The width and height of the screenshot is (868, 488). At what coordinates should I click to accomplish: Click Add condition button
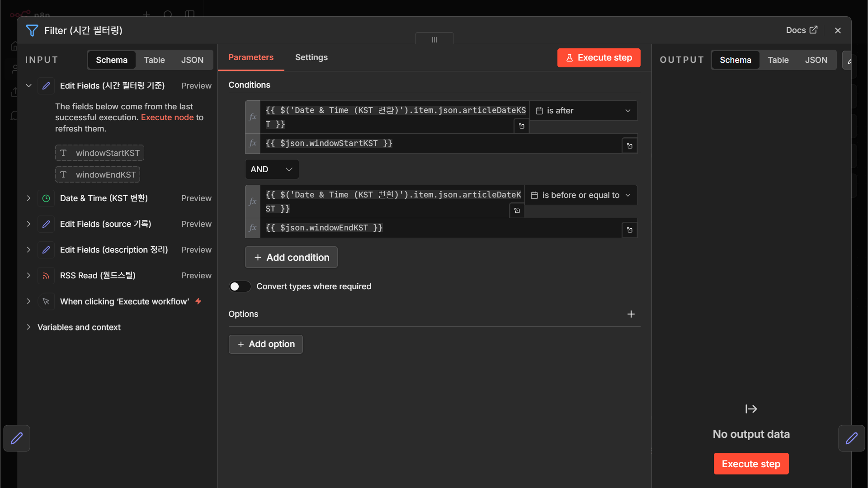(x=291, y=257)
